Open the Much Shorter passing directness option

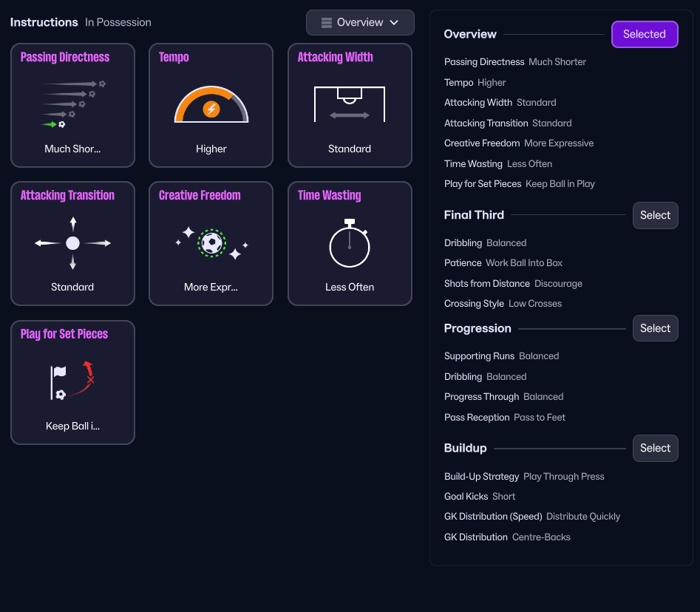[72, 149]
